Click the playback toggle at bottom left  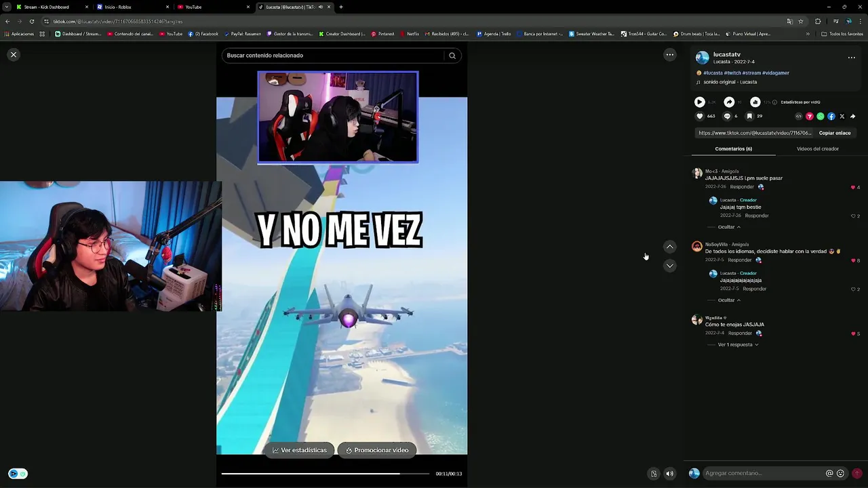18,474
